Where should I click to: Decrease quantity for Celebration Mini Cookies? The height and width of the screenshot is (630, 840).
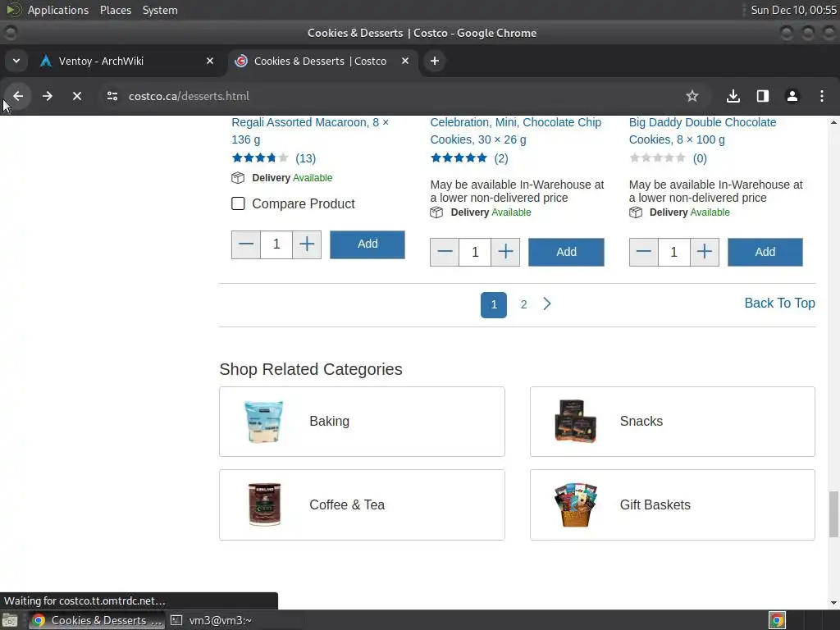(x=445, y=253)
